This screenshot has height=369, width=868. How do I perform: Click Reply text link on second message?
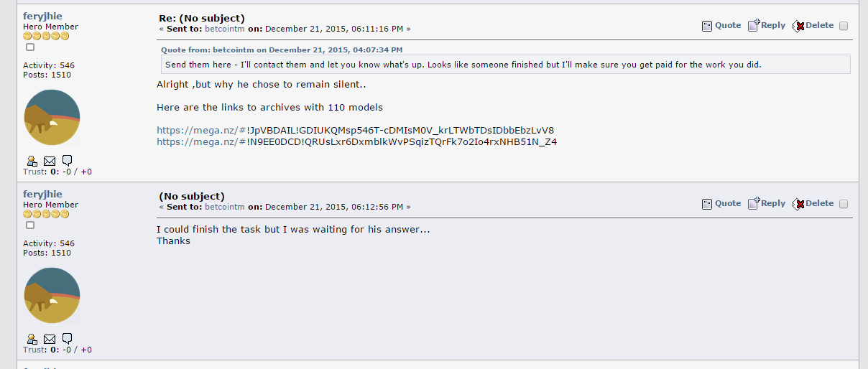point(773,203)
